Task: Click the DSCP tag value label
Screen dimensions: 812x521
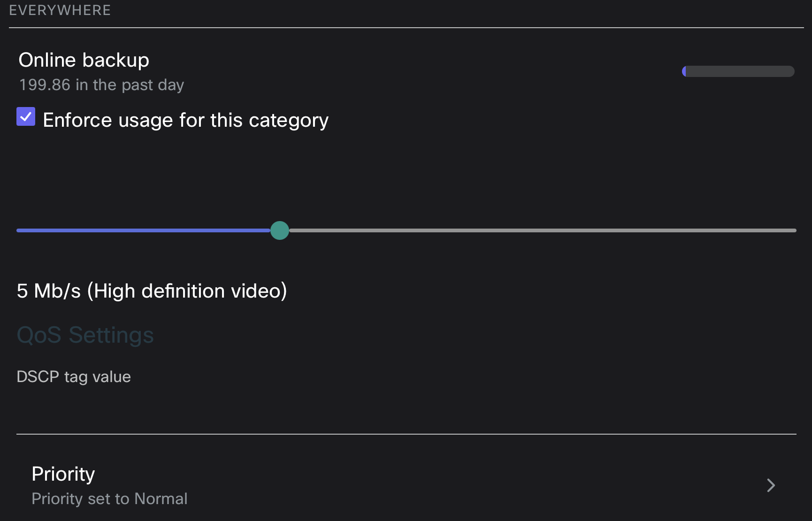Action: [74, 376]
